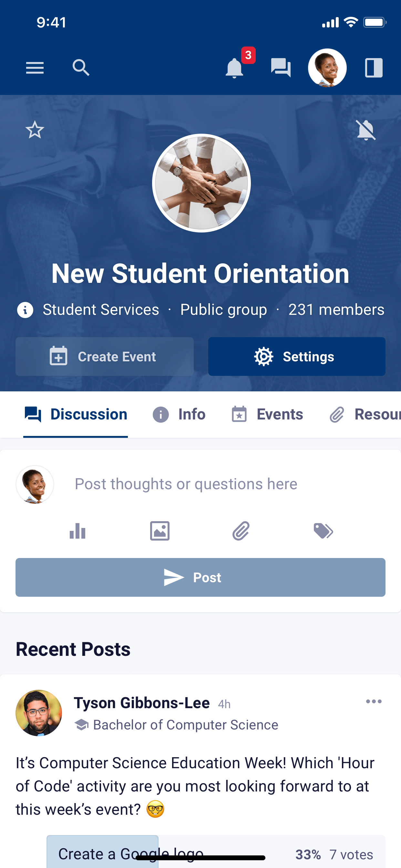Open the user profile avatar menu
401x868 pixels.
[327, 68]
